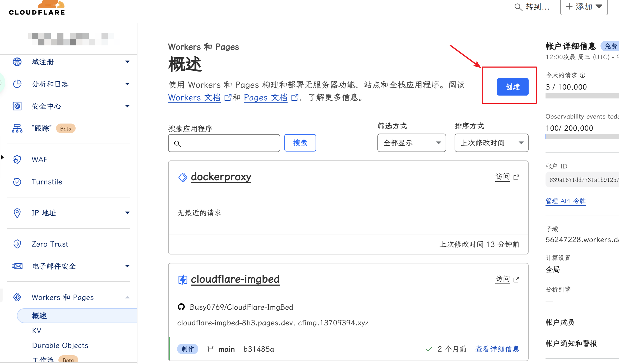The image size is (619, 364).
Task: Expand the 安全中心 menu arrow
Action: tap(127, 106)
